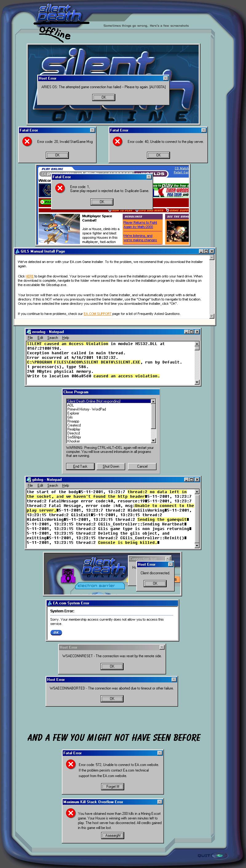Click the gilslog Notepad title bar icon
246x868 pixels.
tap(29, 480)
